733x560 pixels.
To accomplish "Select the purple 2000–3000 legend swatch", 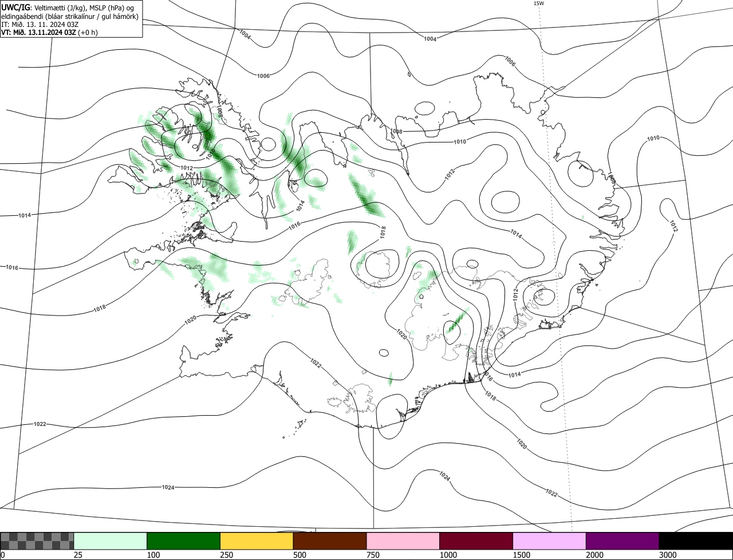I will point(622,541).
